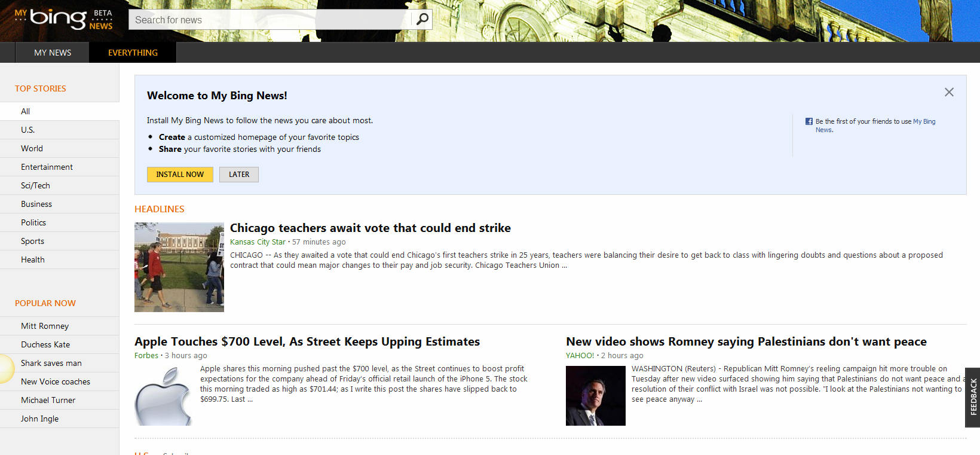Click the Apple shares article summary text
980x455 pixels.
tap(364, 384)
